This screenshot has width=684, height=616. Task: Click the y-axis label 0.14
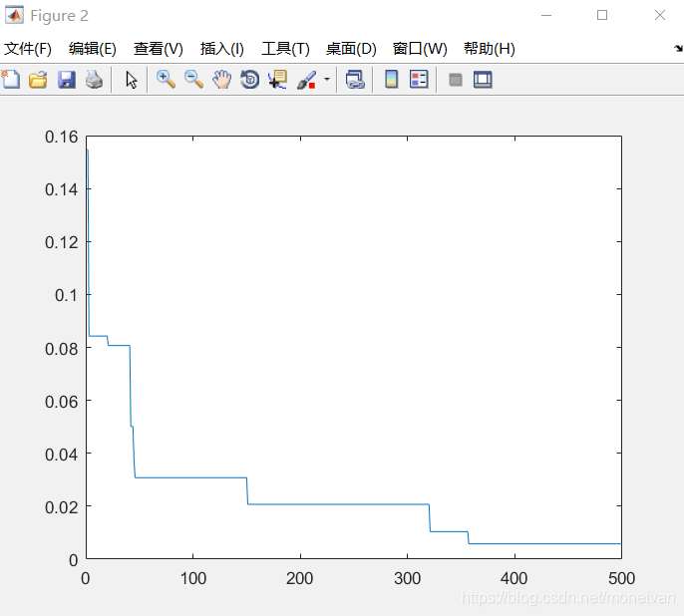pos(62,189)
